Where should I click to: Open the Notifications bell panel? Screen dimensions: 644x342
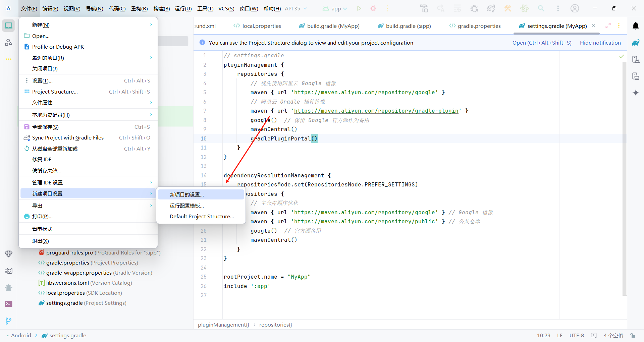[x=636, y=26]
